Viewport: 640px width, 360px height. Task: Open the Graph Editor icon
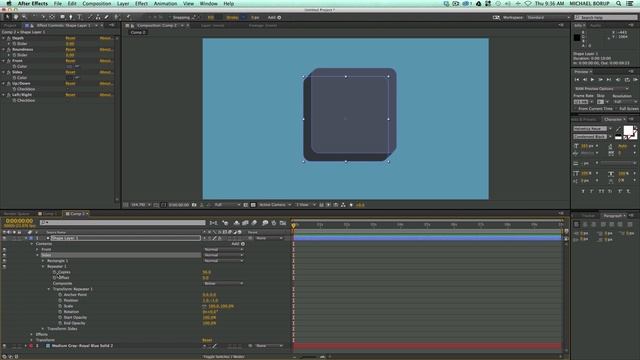point(283,223)
